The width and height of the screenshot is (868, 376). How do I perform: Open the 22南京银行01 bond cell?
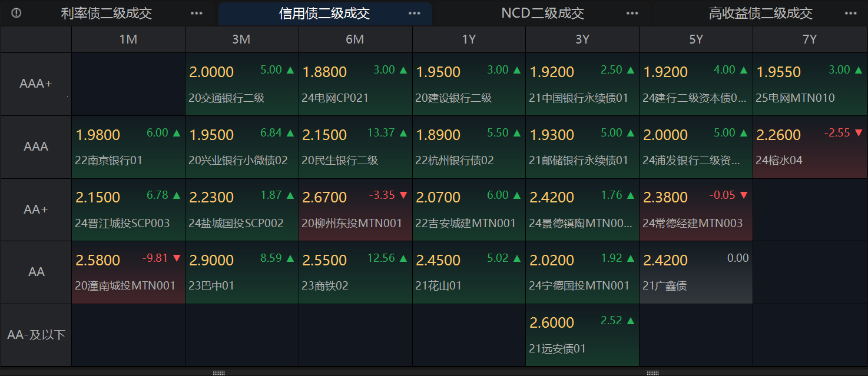(128, 147)
